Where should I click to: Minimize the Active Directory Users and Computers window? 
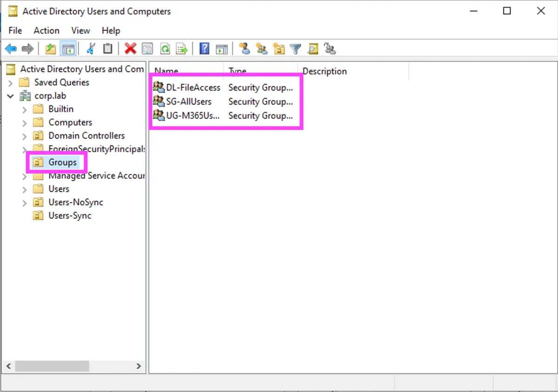point(473,11)
